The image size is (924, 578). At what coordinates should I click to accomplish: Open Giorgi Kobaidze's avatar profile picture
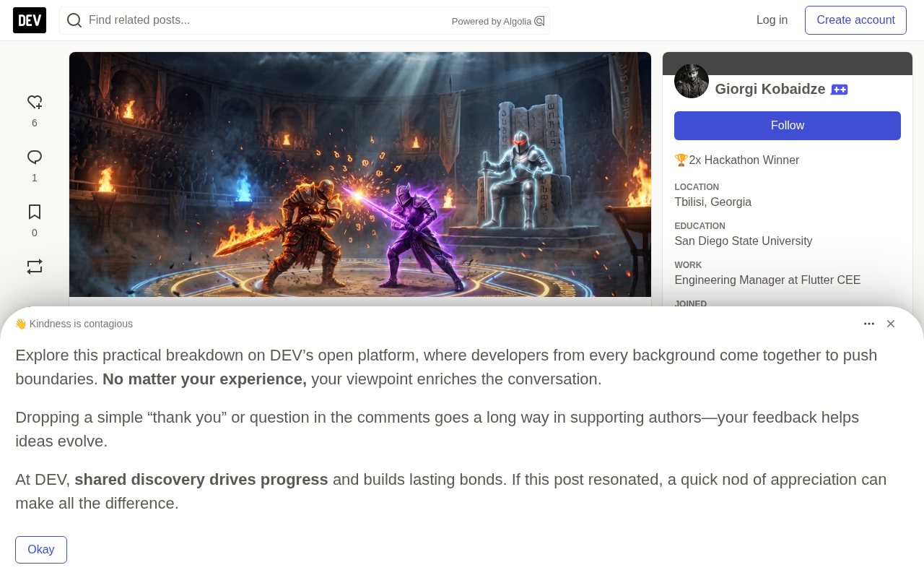click(692, 81)
